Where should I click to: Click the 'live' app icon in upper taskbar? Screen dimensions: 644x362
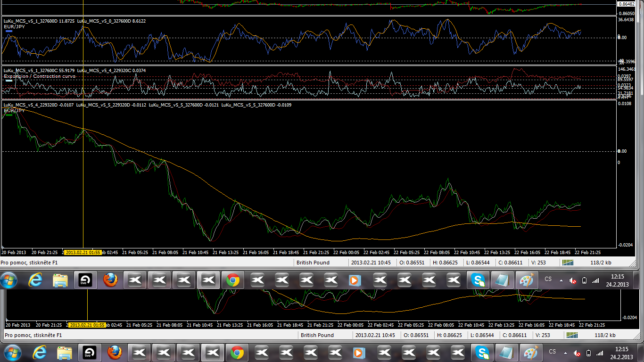point(85,280)
